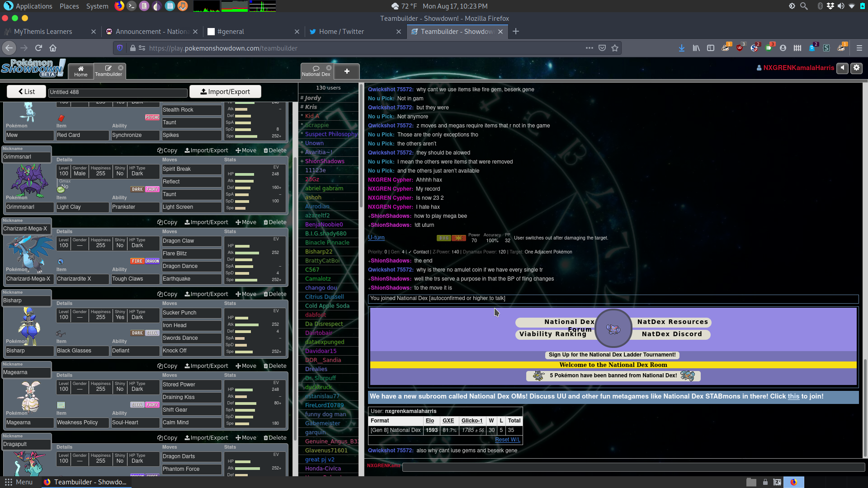Click the Grimmsnarl Pokémon sprite
Viewport: 868px width, 488px height.
(x=29, y=181)
